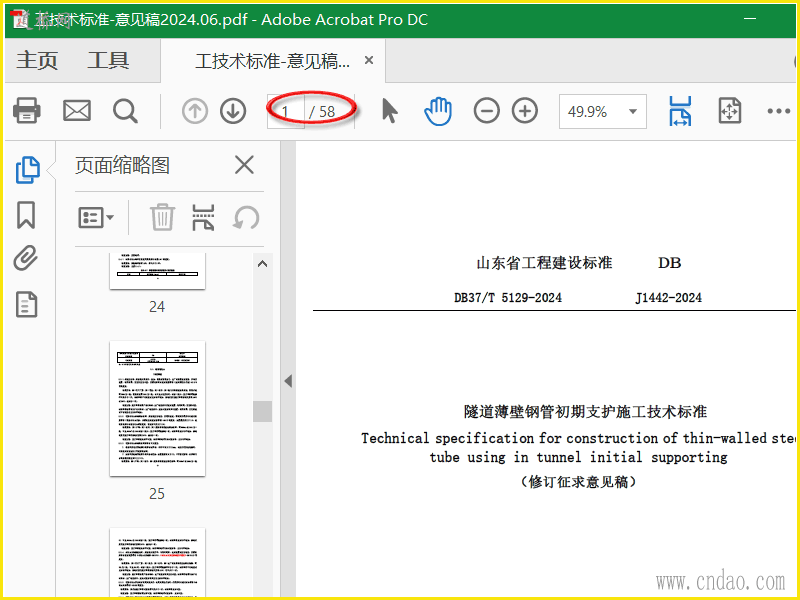800x600 pixels.
Task: Click the fit full page icon
Action: [x=730, y=111]
